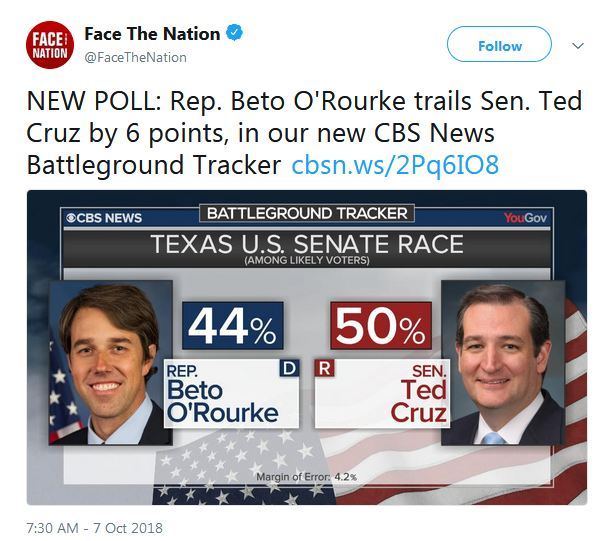Click the Battleground Tracker banner label
Viewport: 606px width, 541px height.
(x=306, y=213)
